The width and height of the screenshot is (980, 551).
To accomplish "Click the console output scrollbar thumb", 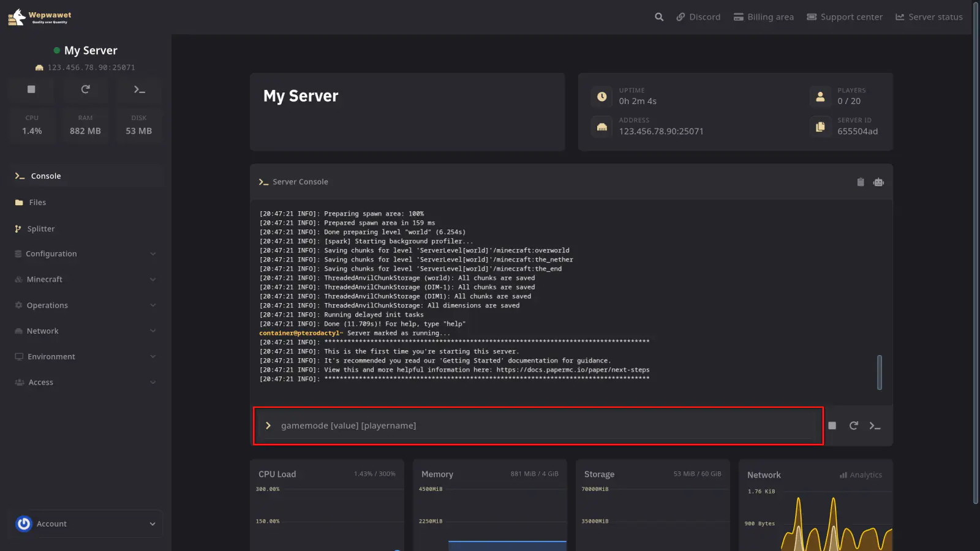I will tap(880, 372).
